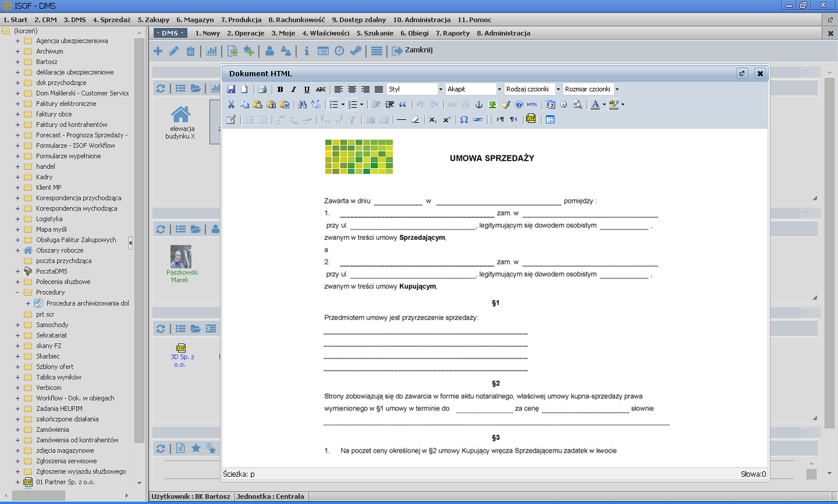
Task: Click the ISOF icon in the editor toolbar
Action: [x=531, y=119]
